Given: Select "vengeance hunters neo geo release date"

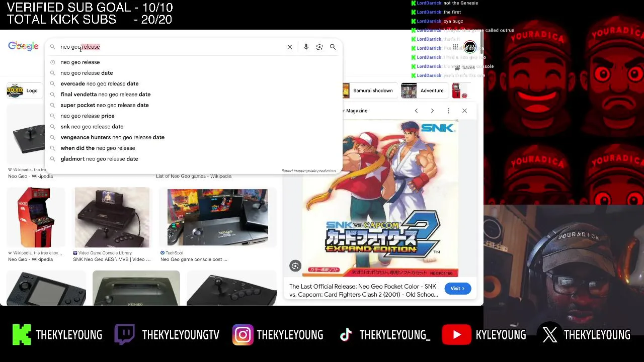Looking at the screenshot, I should click(193, 137).
